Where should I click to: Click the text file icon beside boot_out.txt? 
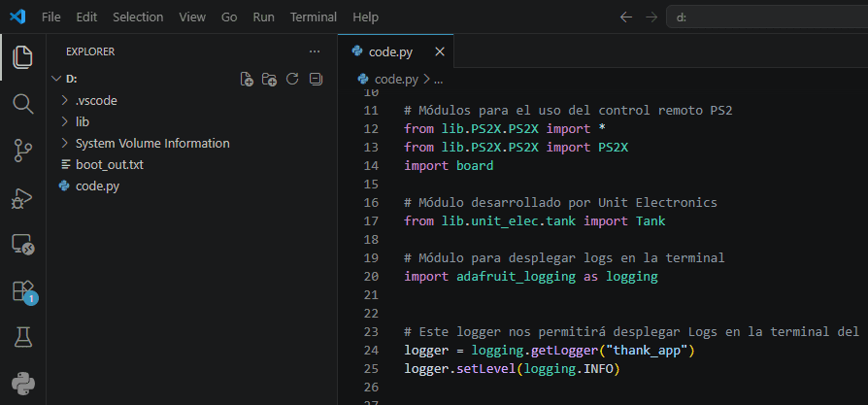coord(66,164)
